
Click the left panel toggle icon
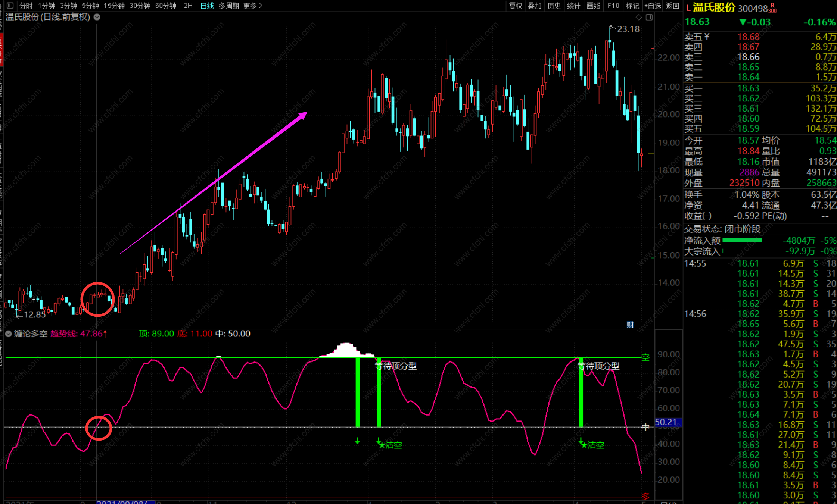click(10, 6)
